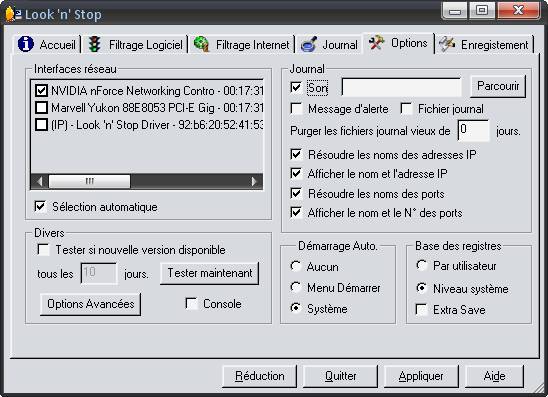Image resolution: width=548 pixels, height=397 pixels.
Task: Click the Parcourir button
Action: tap(498, 86)
